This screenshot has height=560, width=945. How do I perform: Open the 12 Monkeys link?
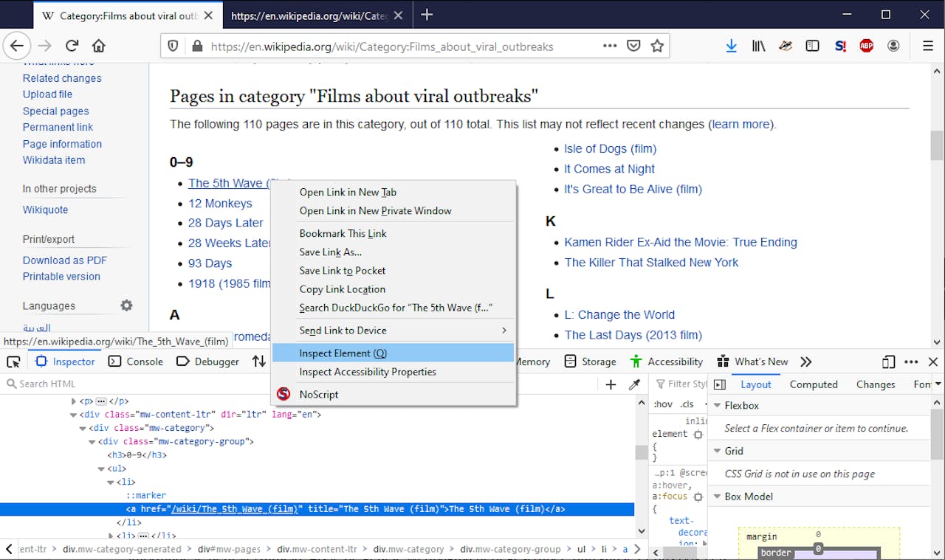click(220, 203)
